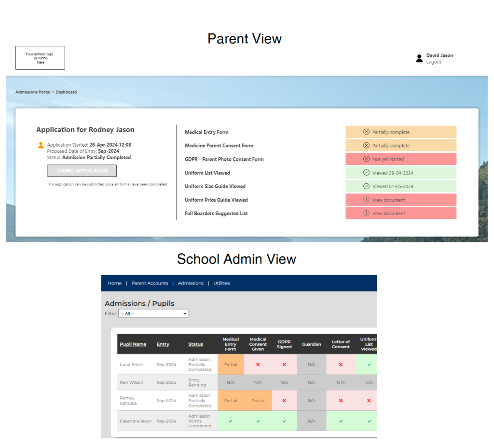This screenshot has width=494, height=448.
Task: Click the school logo placeholder box
Action: 40,57
